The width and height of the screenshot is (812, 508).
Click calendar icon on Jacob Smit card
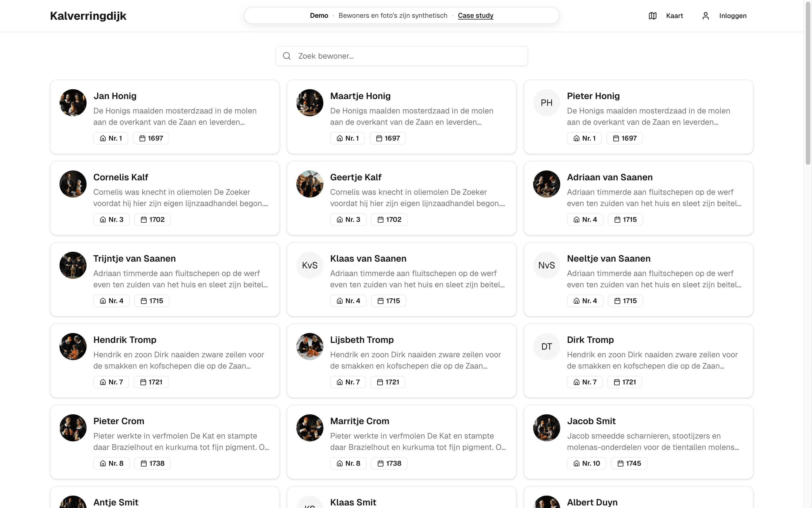(x=620, y=464)
